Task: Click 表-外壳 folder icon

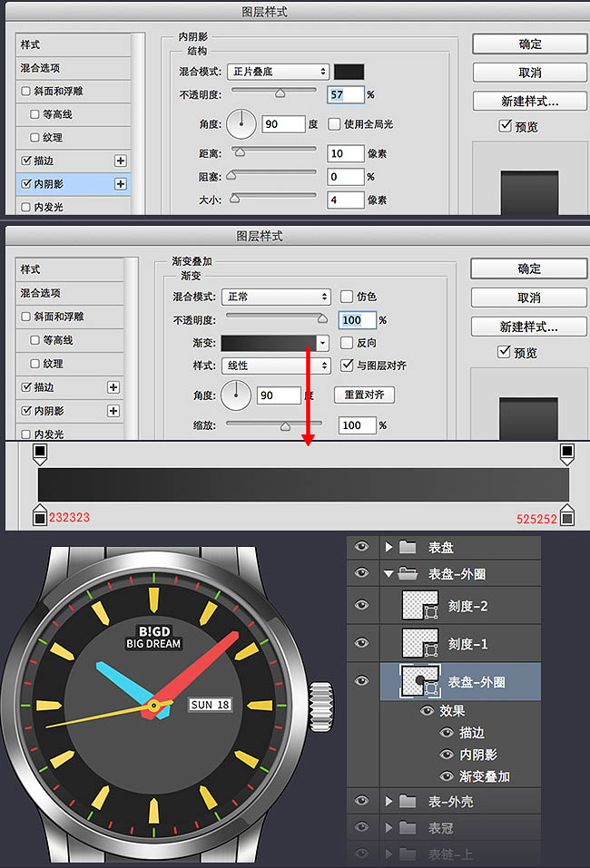Action: point(408,801)
